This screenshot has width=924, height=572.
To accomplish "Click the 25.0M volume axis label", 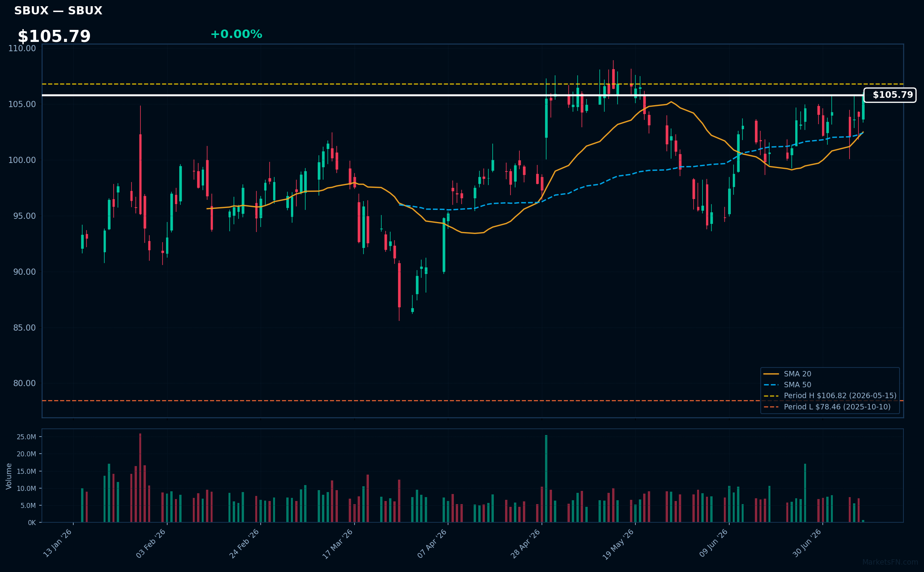I will click(x=26, y=437).
